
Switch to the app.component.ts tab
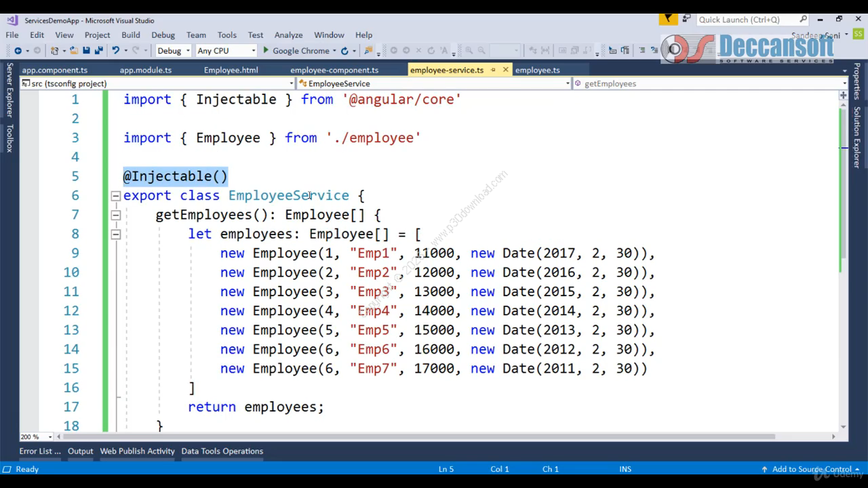55,70
